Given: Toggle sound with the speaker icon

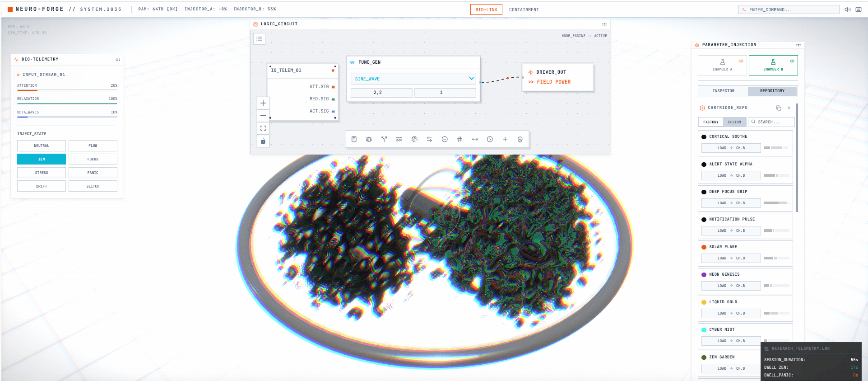Looking at the screenshot, I should point(848,9).
